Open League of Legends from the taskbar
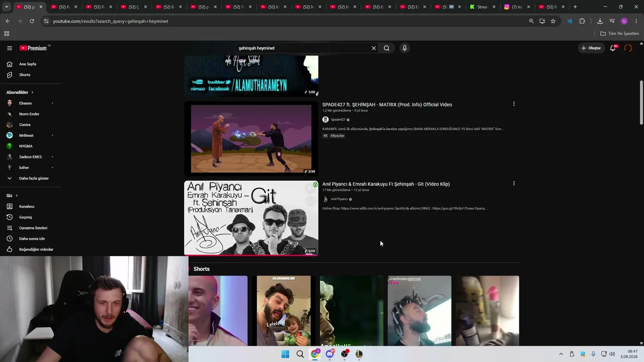Screen dimensions: 644x362 pyautogui.click(x=359, y=354)
